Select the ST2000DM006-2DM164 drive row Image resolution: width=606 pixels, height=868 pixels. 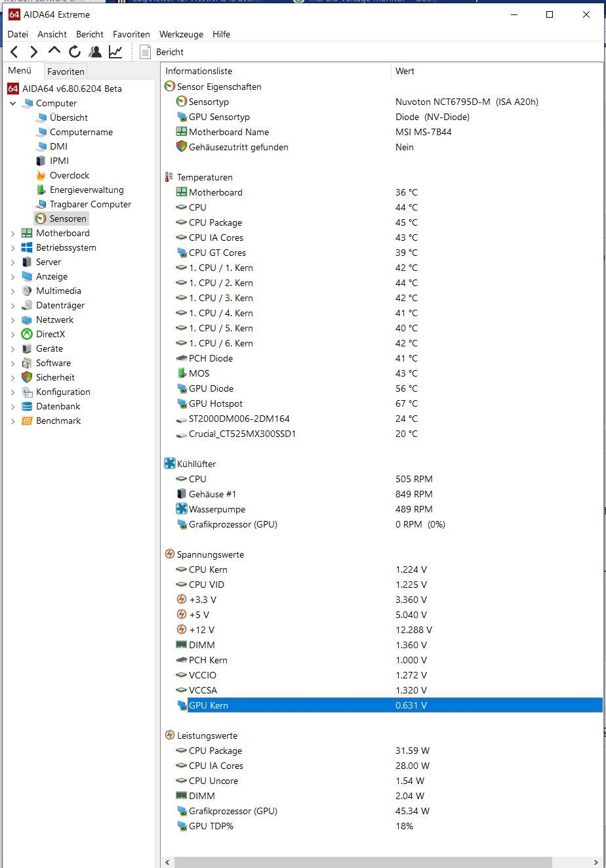(x=382, y=419)
